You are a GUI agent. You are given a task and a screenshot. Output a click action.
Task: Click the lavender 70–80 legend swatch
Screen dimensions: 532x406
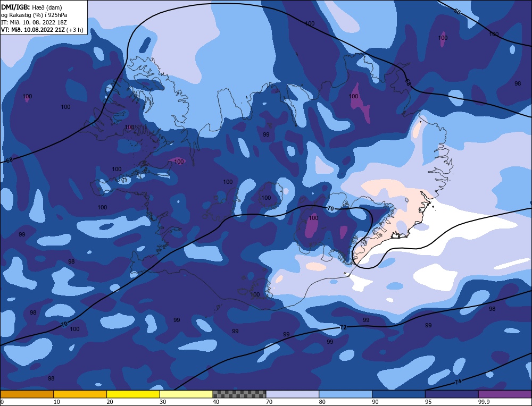click(293, 394)
